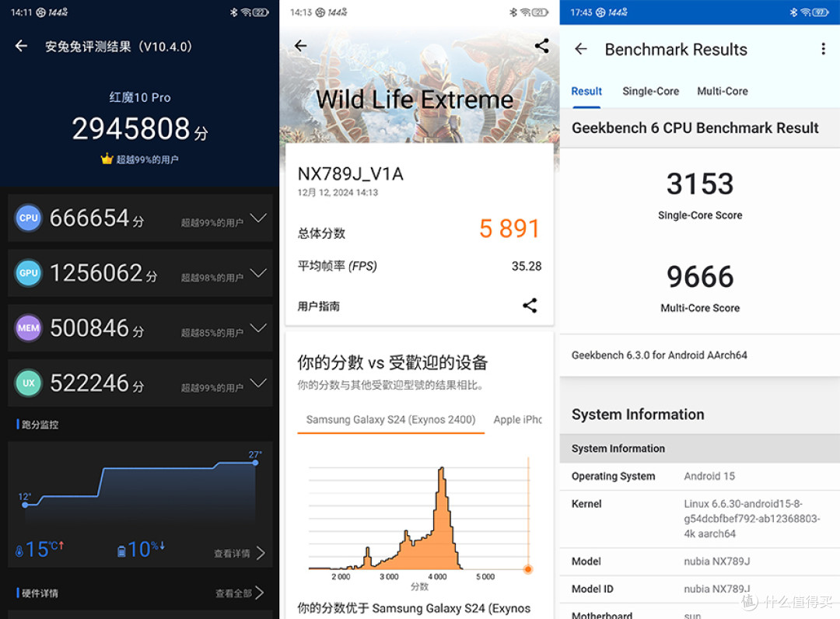The image size is (840, 619).
Task: Go back from Benchmark Results screen
Action: pos(581,49)
